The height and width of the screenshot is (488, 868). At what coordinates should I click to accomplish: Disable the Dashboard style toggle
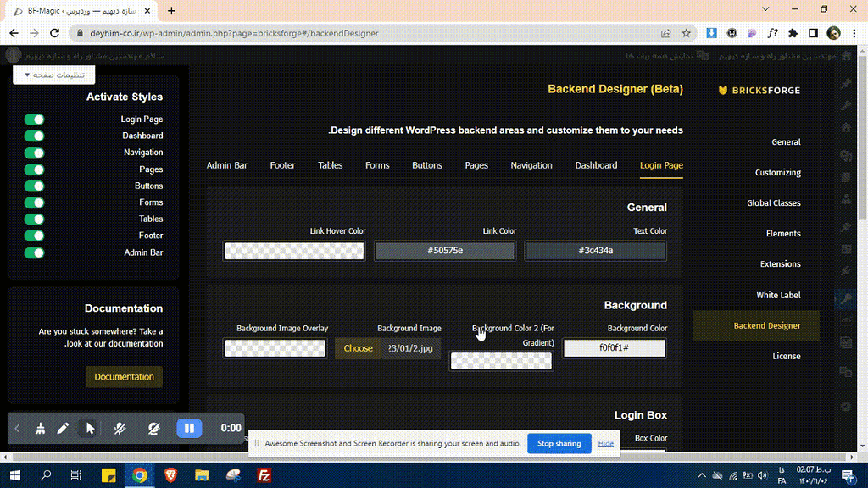click(x=33, y=136)
